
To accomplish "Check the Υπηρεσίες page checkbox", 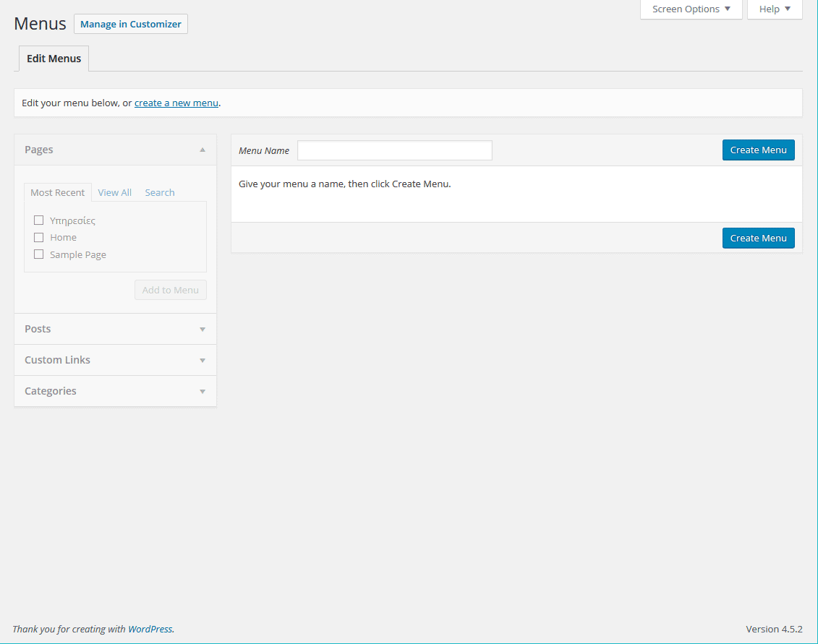I will click(38, 220).
